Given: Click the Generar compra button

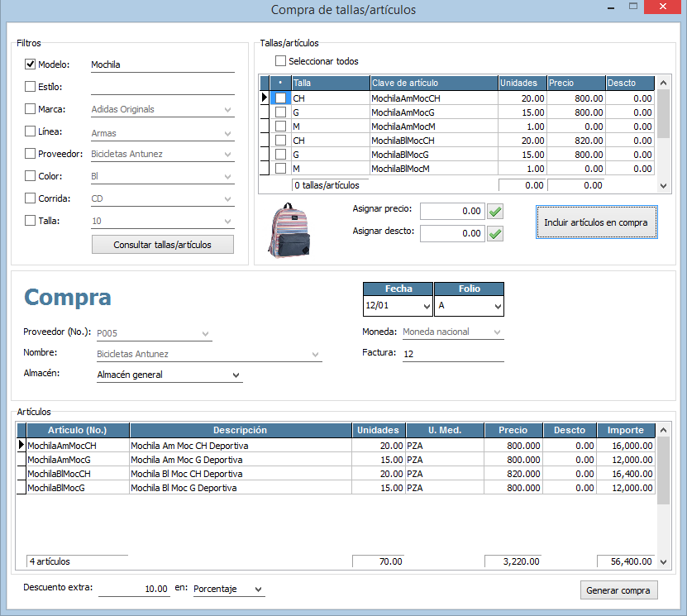Looking at the screenshot, I should [619, 590].
